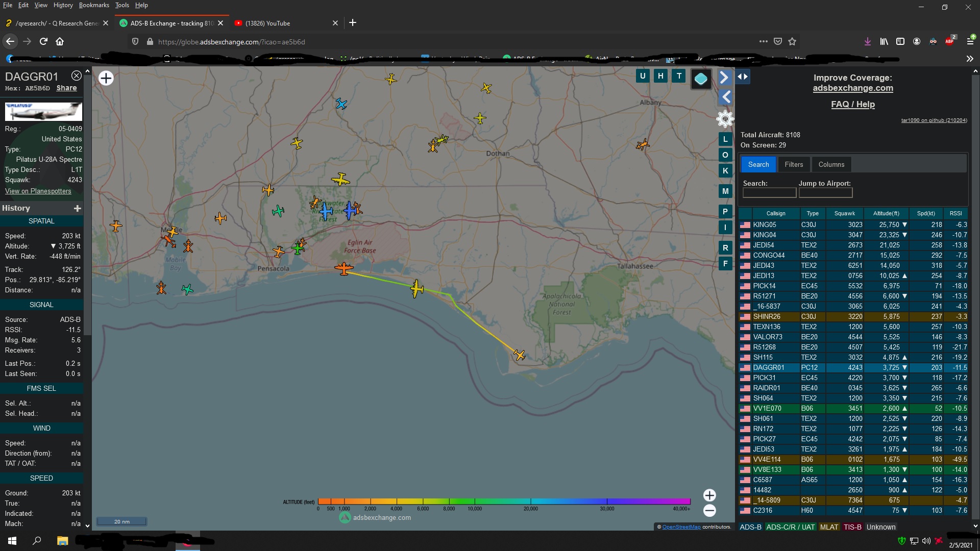Expand the History section plus icon
Image resolution: width=980 pixels, height=551 pixels.
point(77,208)
